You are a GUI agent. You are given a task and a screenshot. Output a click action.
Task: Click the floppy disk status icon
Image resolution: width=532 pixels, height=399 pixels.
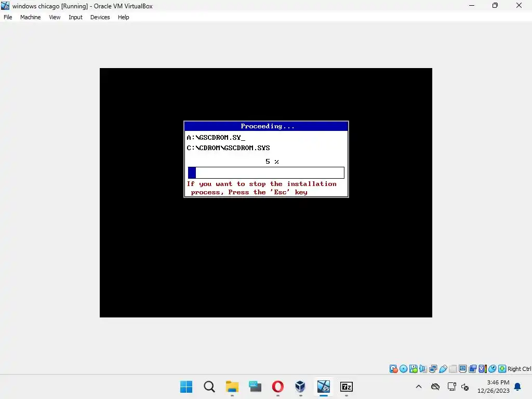point(413,369)
